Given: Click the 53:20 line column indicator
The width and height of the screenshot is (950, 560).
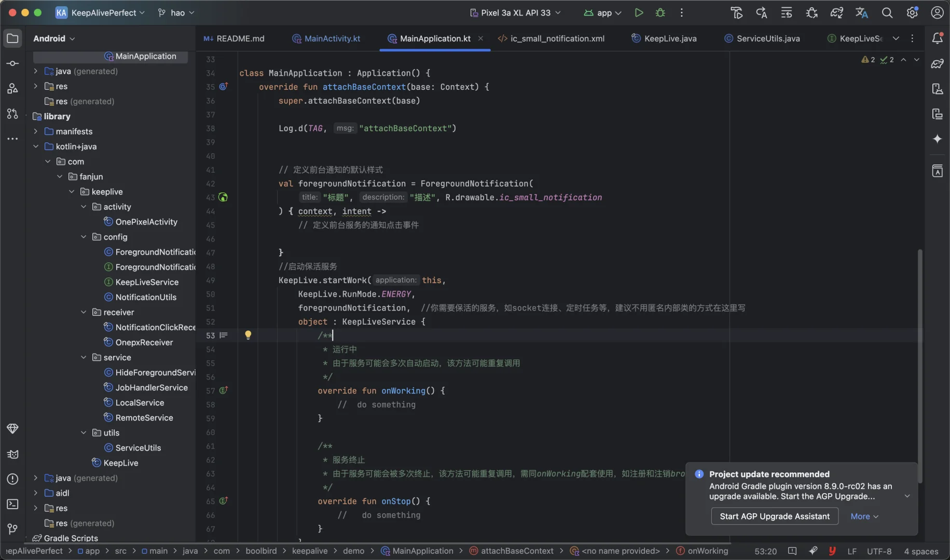Looking at the screenshot, I should click(766, 551).
